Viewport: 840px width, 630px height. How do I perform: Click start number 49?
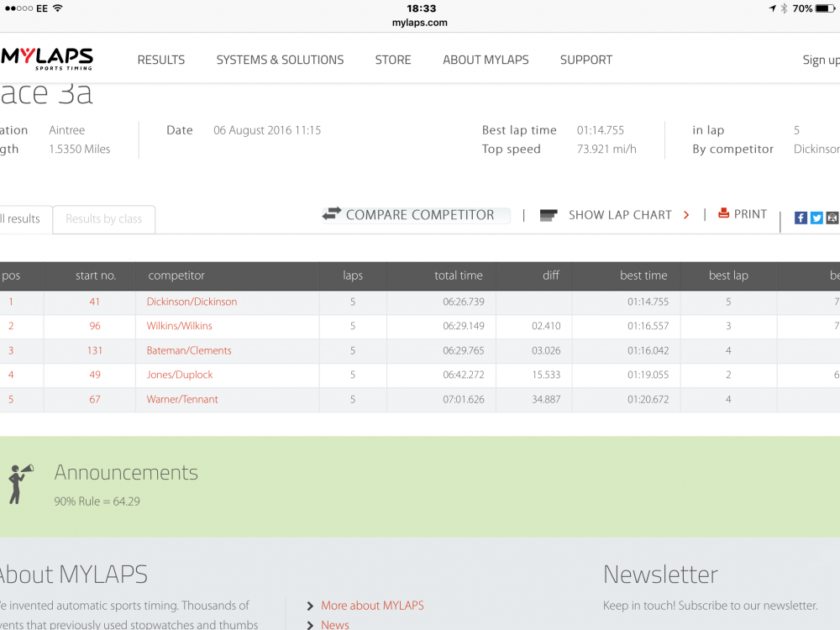coord(95,375)
